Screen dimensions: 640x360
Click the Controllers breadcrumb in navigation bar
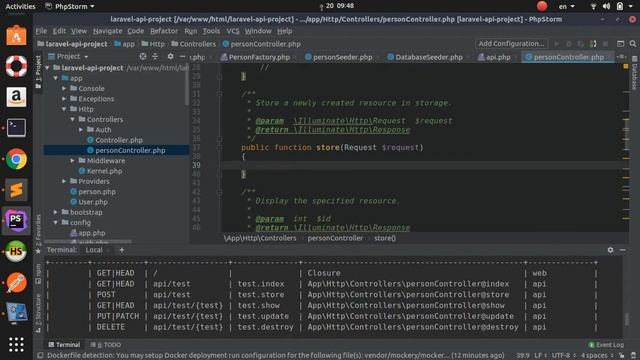pos(193,44)
